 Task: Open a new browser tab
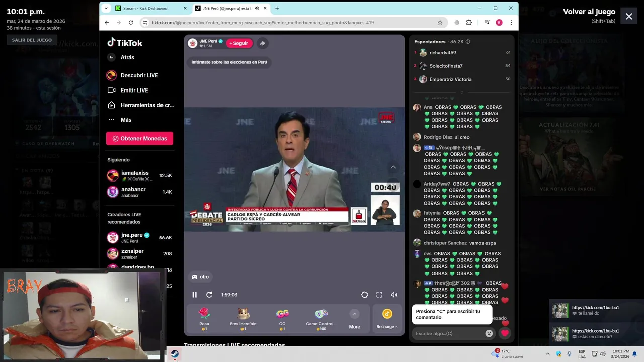tap(277, 8)
